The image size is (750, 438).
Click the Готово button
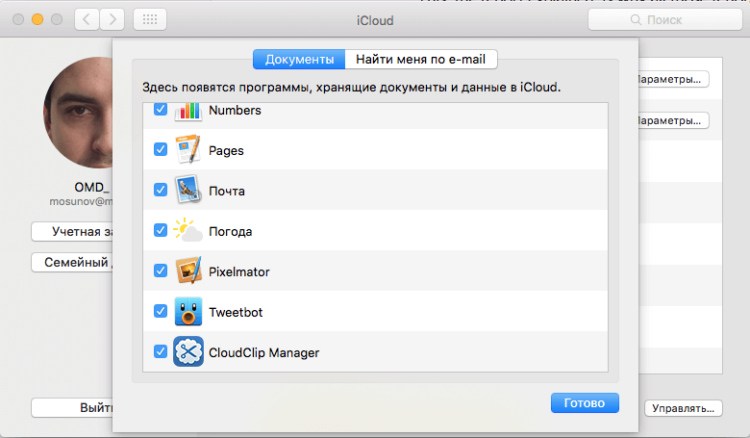pos(585,403)
